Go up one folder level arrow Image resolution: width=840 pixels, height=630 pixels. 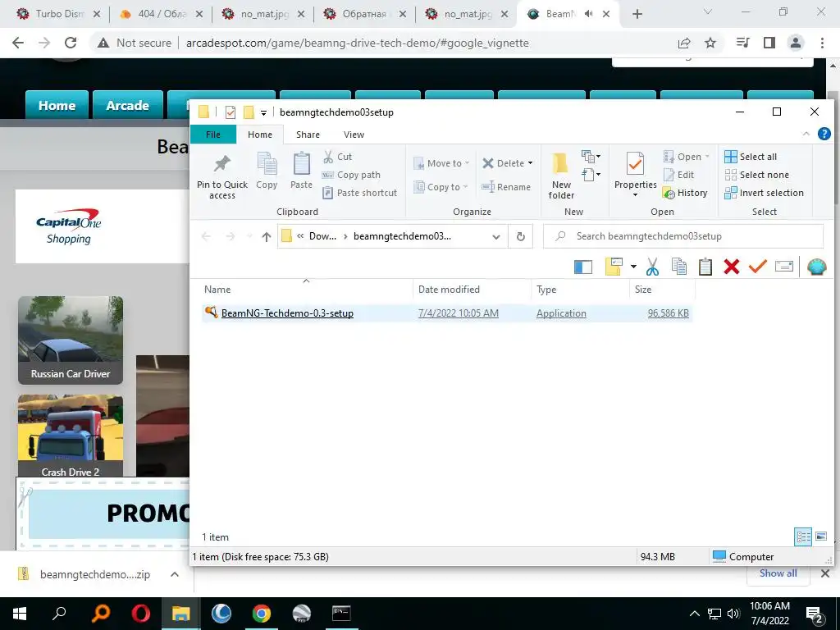pyautogui.click(x=267, y=236)
